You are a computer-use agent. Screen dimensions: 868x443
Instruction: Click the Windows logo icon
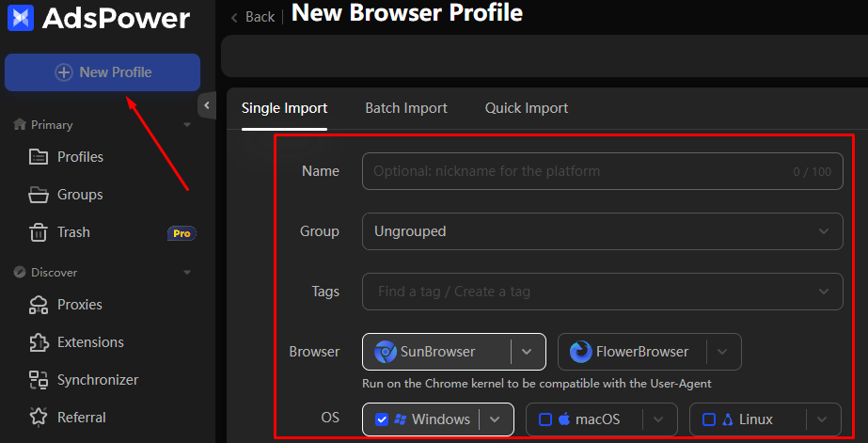401,419
